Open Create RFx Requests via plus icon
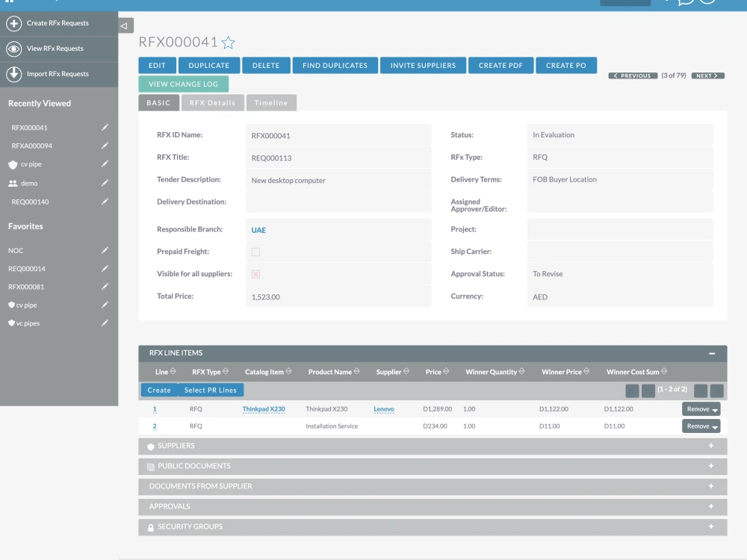 tap(16, 23)
